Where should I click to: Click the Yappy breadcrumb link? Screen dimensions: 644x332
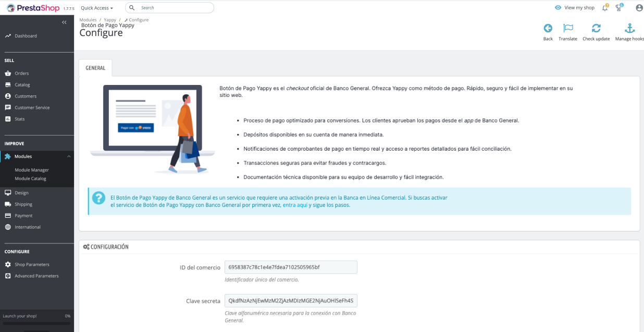[x=110, y=20]
